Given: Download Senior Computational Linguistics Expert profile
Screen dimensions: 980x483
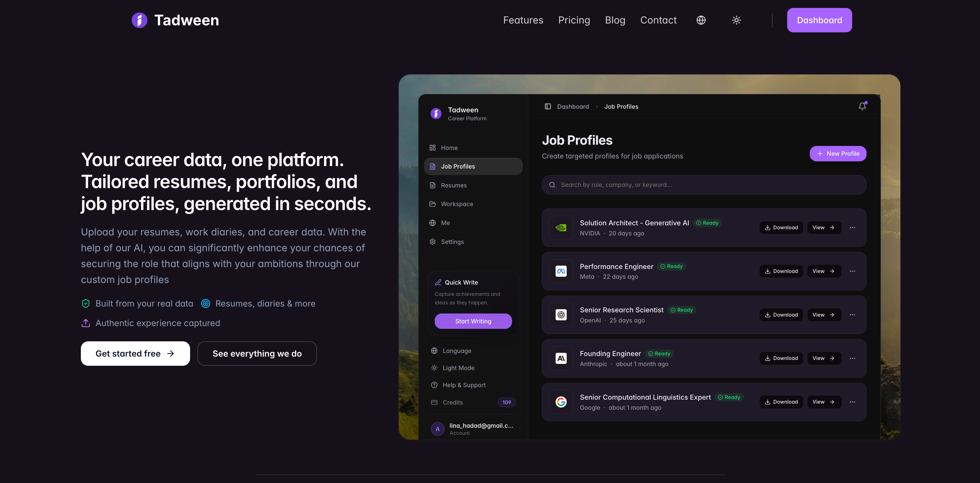Looking at the screenshot, I should (x=781, y=402).
